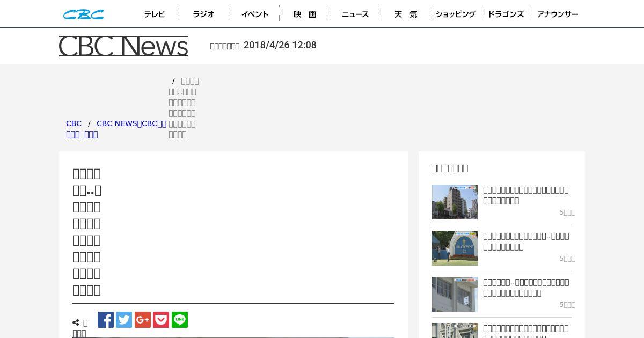
Task: Click the update time 2018/4/26 12:08
Action: (280, 45)
